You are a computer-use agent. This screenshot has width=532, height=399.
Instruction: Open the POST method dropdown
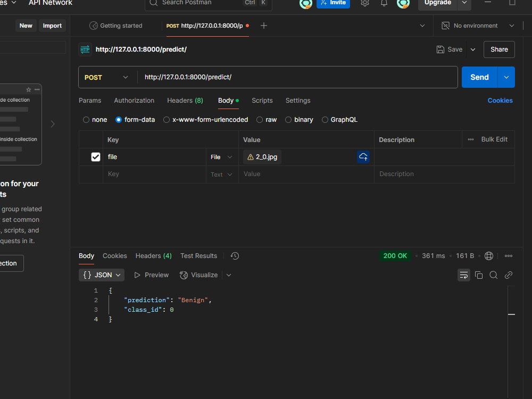(106, 77)
